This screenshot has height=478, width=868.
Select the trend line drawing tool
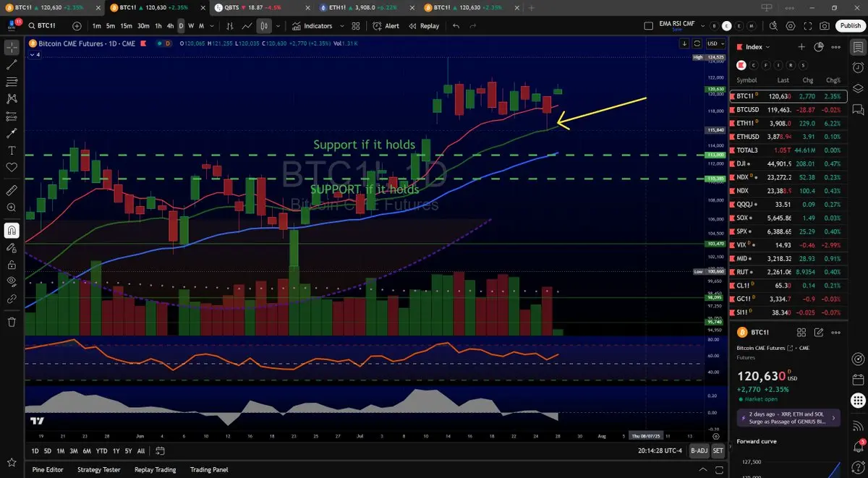[12, 64]
